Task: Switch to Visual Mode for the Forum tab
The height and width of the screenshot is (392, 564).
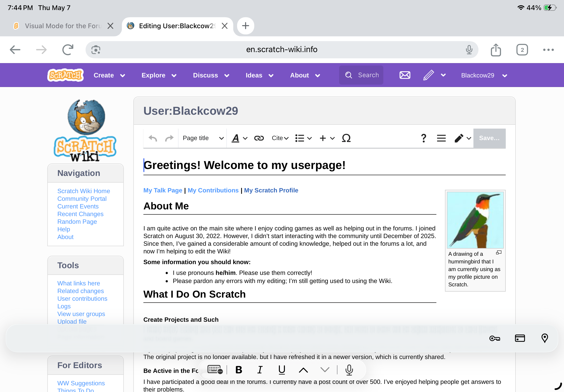Action: [63, 26]
